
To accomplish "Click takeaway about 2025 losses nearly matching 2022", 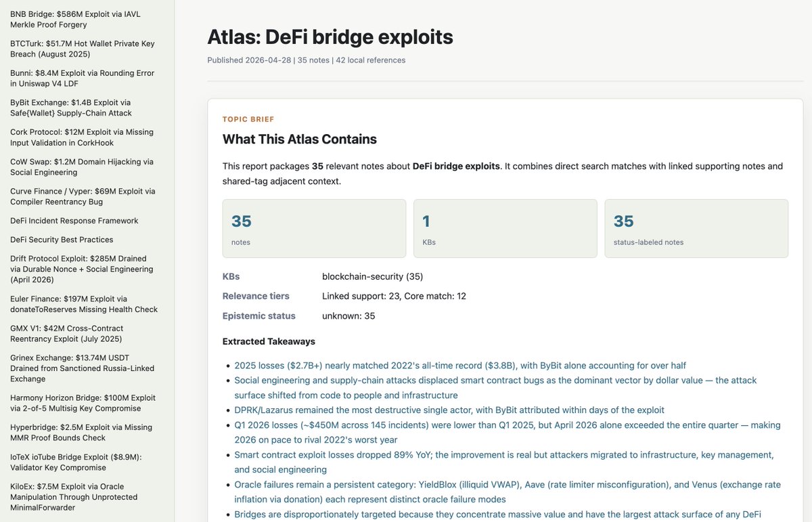I will click(460, 366).
